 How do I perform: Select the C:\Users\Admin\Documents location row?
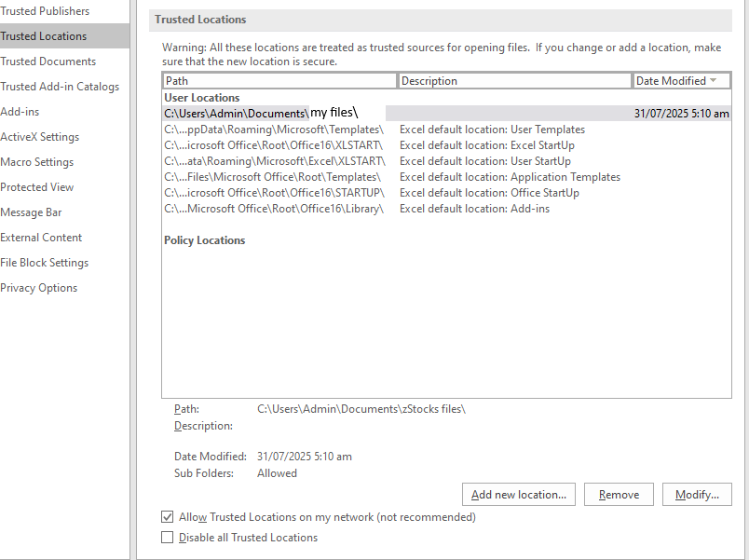[x=446, y=114]
